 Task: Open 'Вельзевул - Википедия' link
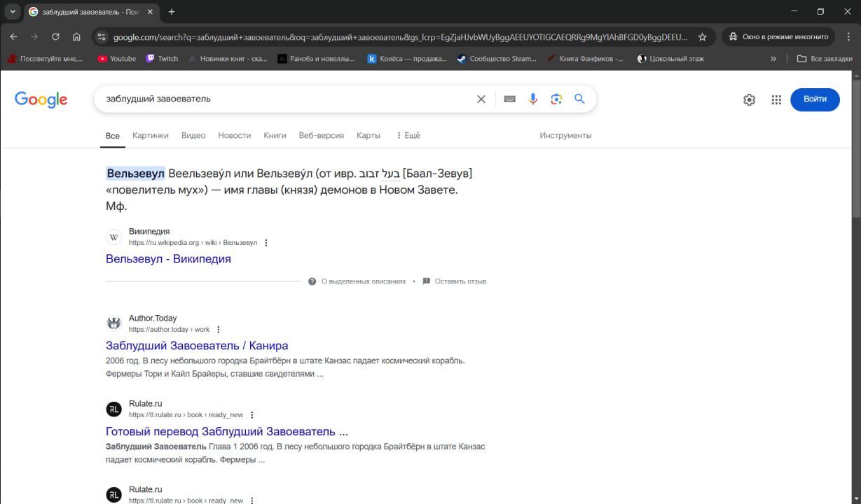[168, 259]
